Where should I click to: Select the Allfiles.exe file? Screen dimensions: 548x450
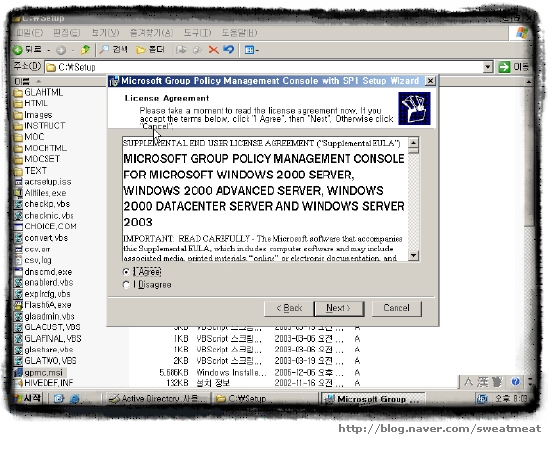pos(40,193)
